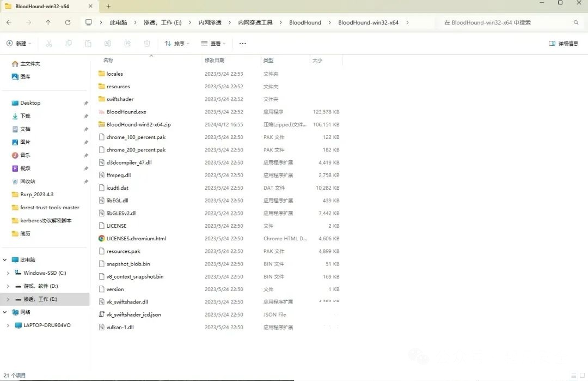Switch to details list view in status bar
588x381 pixels.
tap(573, 375)
